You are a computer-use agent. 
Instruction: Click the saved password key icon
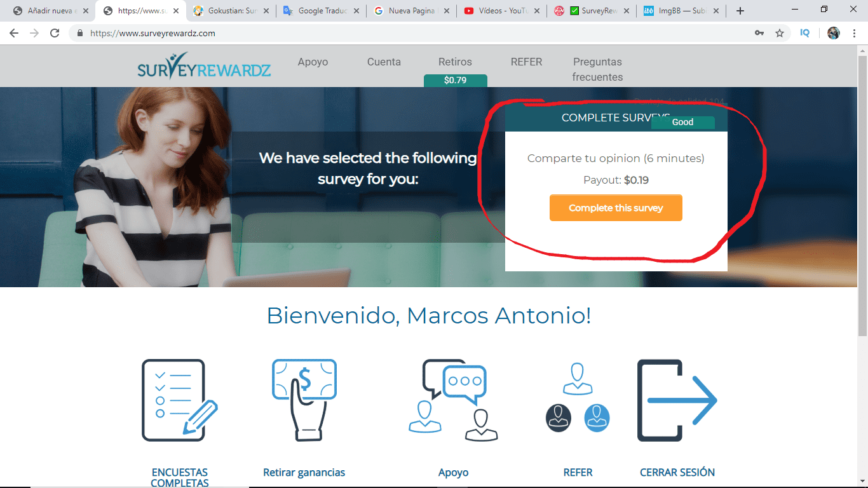pyautogui.click(x=759, y=33)
